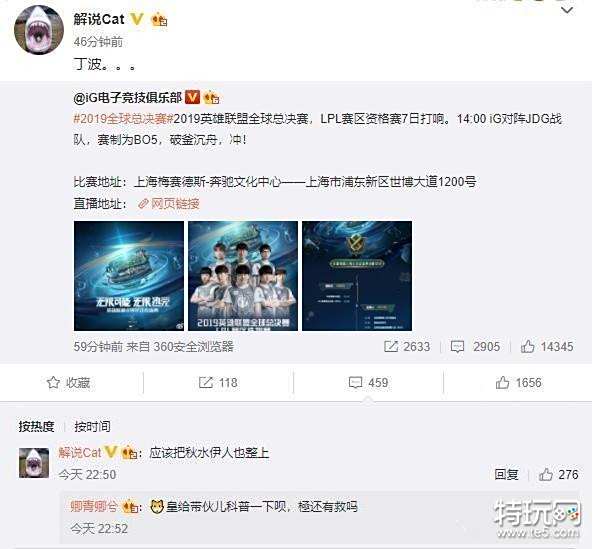593x549 pixels.
Task: Sort comments by 按时间 tab
Action: click(x=92, y=426)
